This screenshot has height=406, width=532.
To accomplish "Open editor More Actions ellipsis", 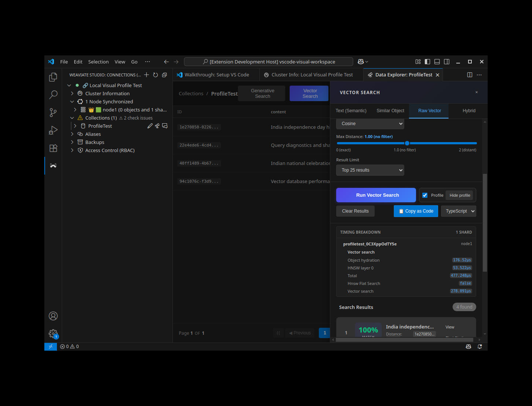I will click(479, 75).
